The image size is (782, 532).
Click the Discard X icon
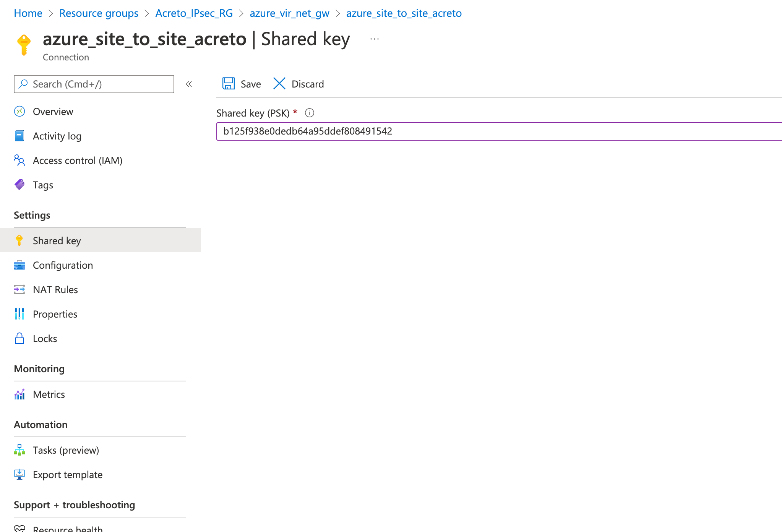(x=279, y=84)
